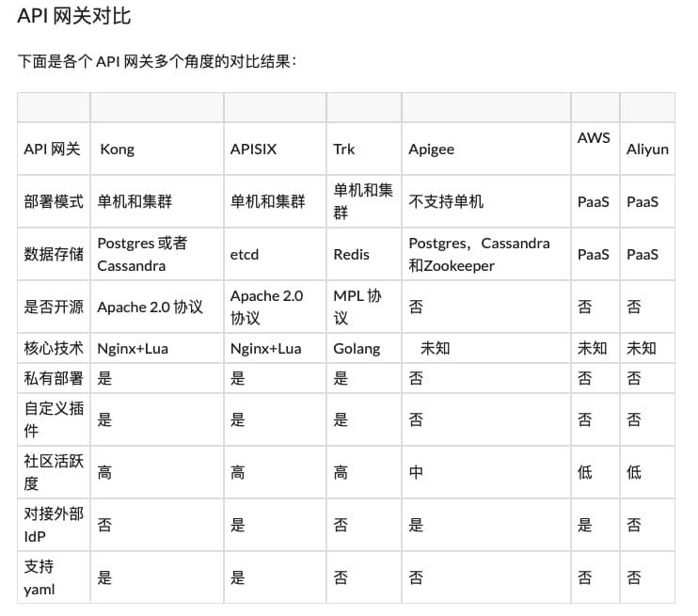Click the 'API 网关对比' heading
698x616 pixels.
74,16
